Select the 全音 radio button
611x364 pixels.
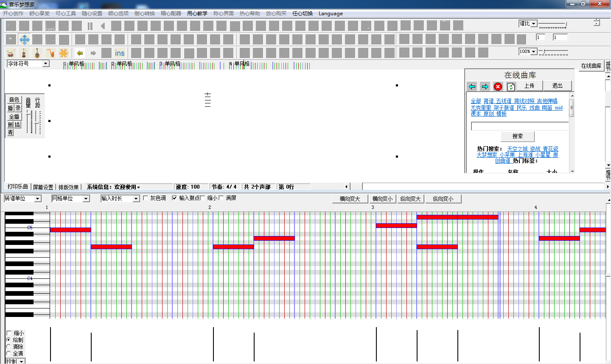tap(8, 353)
